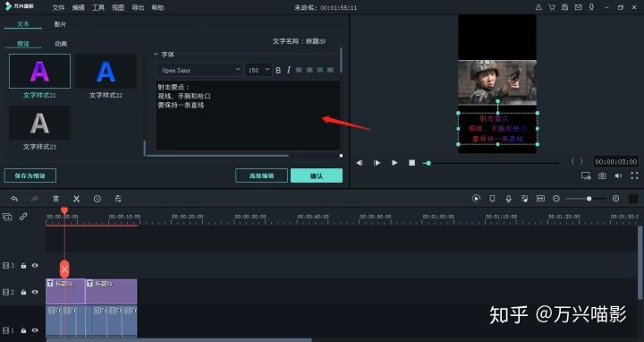Open the 编辑 menu
644x342 pixels.
pyautogui.click(x=78, y=8)
